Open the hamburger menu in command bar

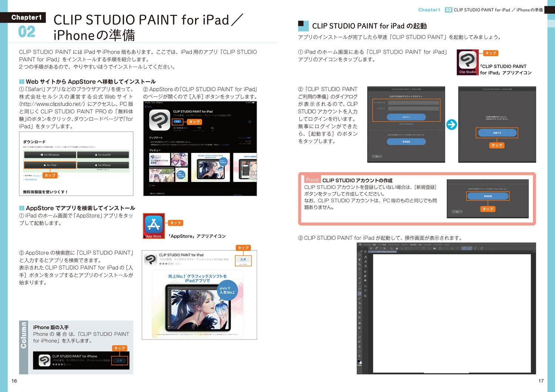pos(371,248)
